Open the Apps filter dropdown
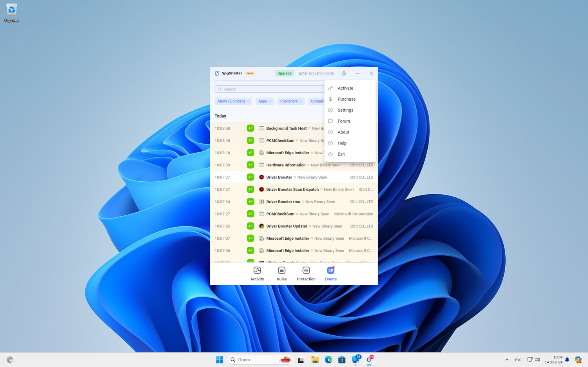Image resolution: width=588 pixels, height=367 pixels. point(265,101)
